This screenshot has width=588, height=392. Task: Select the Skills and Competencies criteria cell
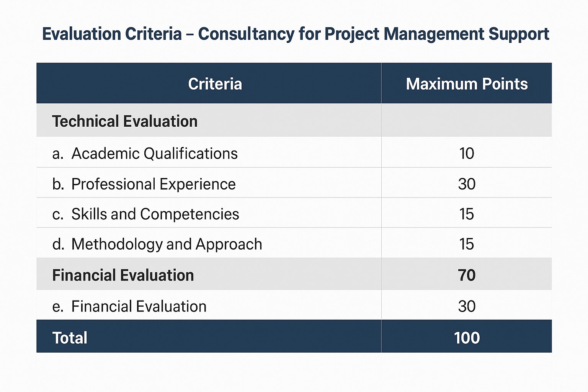155,214
